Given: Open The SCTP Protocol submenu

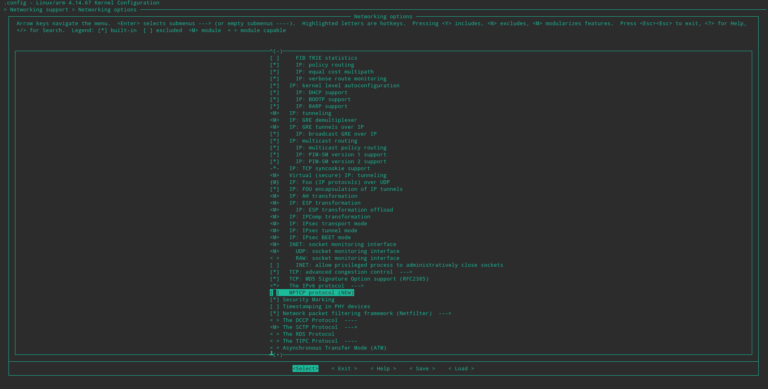Looking at the screenshot, I should [x=313, y=327].
